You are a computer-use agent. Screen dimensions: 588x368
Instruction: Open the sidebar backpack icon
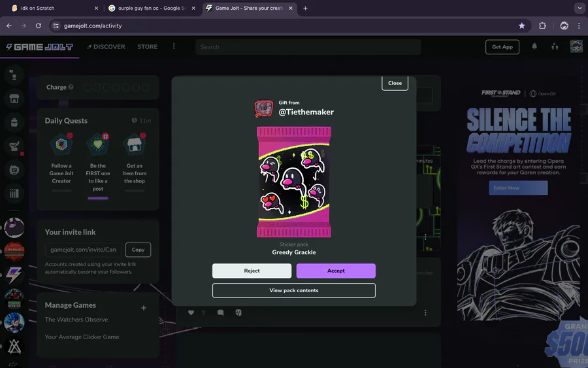pyautogui.click(x=14, y=122)
